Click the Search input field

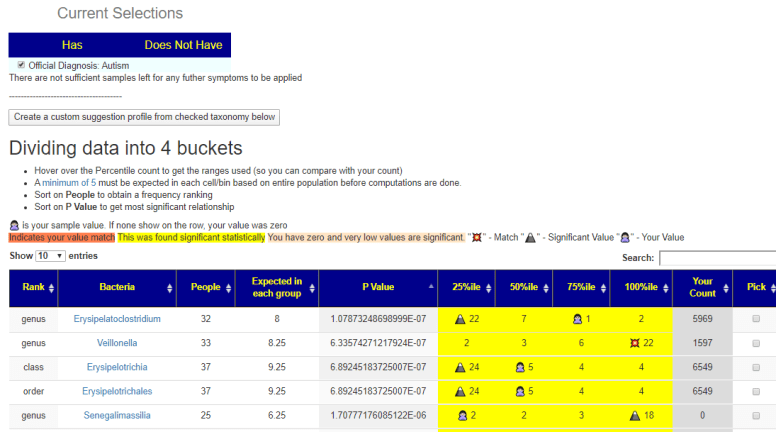tap(717, 258)
